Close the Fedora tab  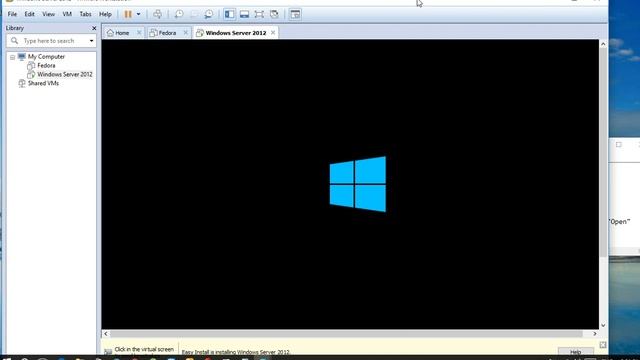pos(186,33)
